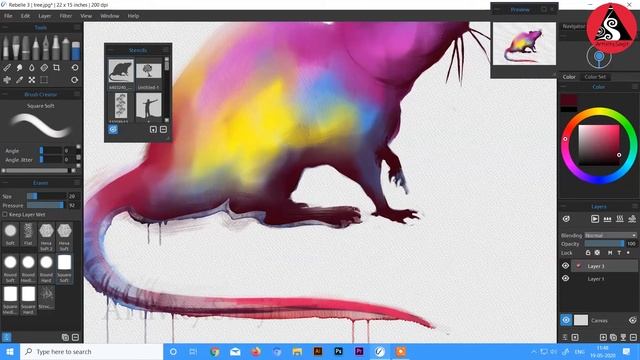Open the Layer menu
640x360 pixels.
pyautogui.click(x=44, y=16)
